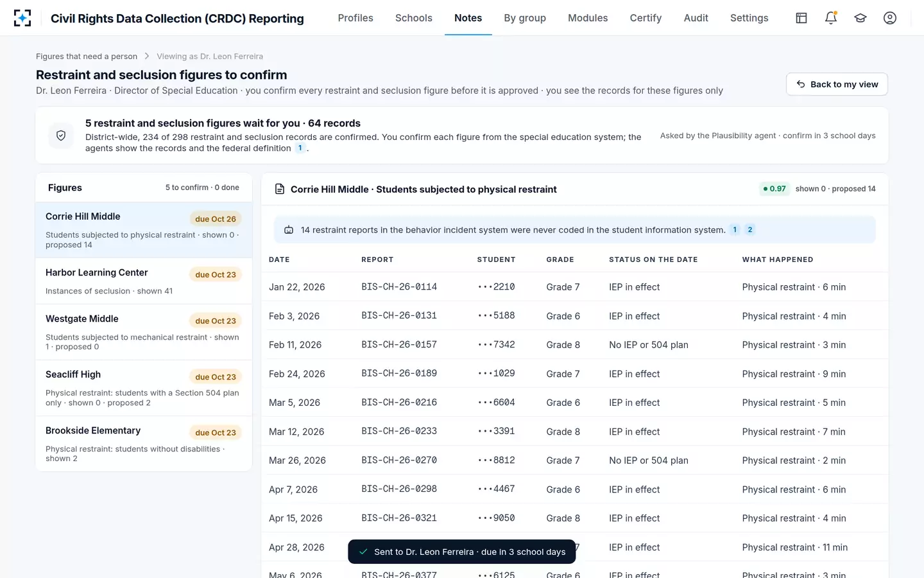Select the Seacliff High figure
Image resolution: width=924 pixels, height=578 pixels.
tap(144, 388)
